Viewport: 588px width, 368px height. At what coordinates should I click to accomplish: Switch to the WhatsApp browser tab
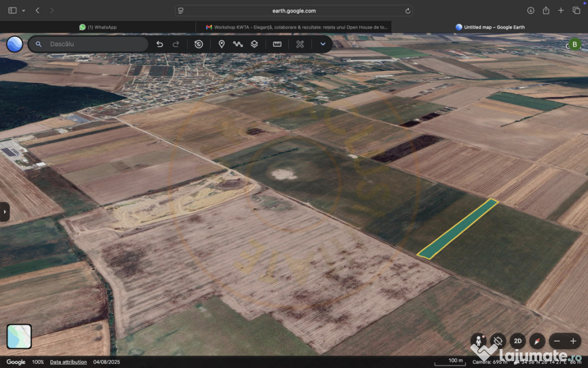(x=98, y=27)
